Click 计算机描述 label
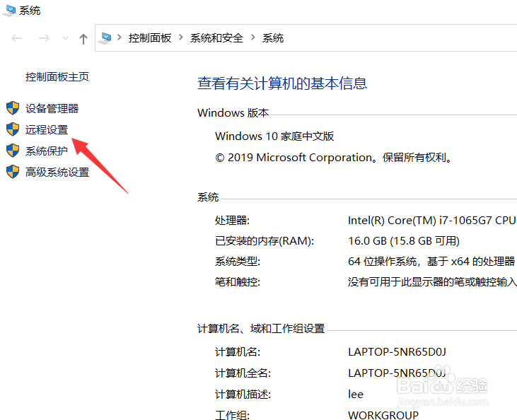Screen dimensions: 517x420 [x=243, y=394]
